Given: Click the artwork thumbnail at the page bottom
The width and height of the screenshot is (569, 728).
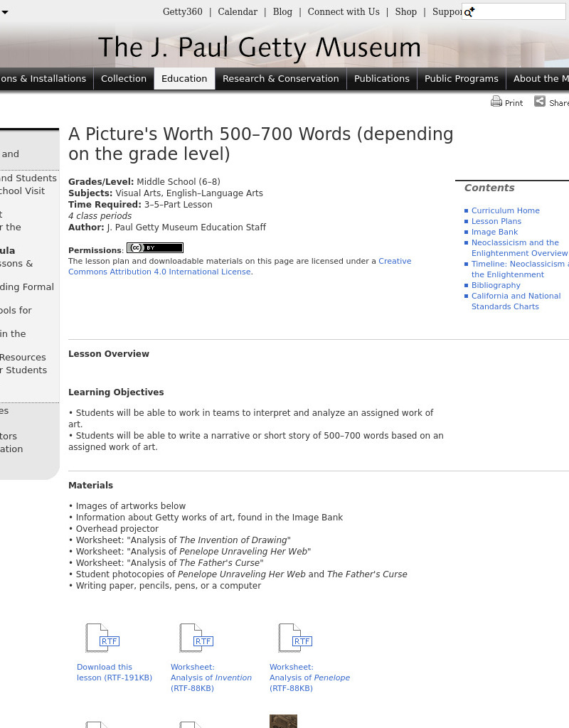Looking at the screenshot, I should pyautogui.click(x=283, y=721).
